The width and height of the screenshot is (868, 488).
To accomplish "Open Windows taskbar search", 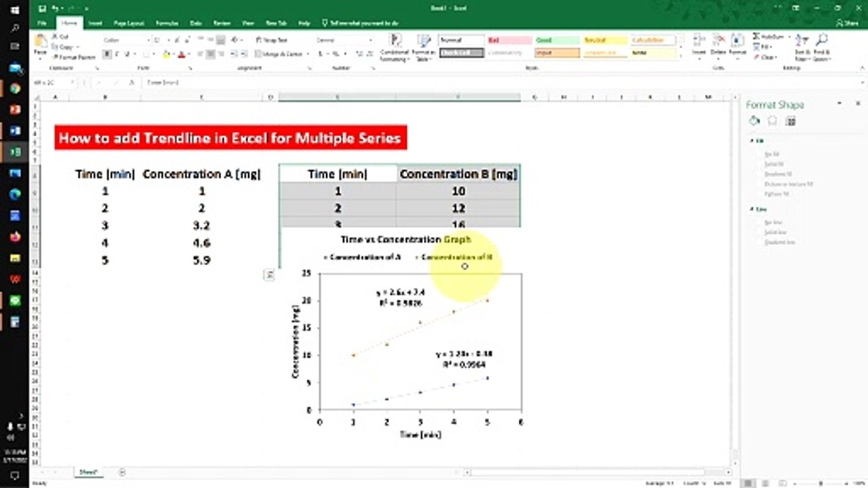I will click(x=14, y=27).
